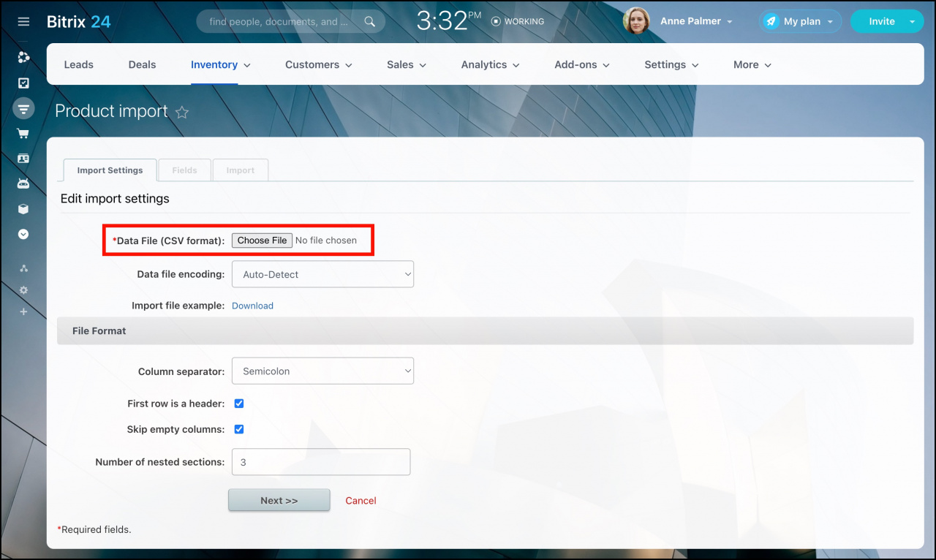Click the My plan rocket icon
The width and height of the screenshot is (936, 560).
[x=771, y=22]
